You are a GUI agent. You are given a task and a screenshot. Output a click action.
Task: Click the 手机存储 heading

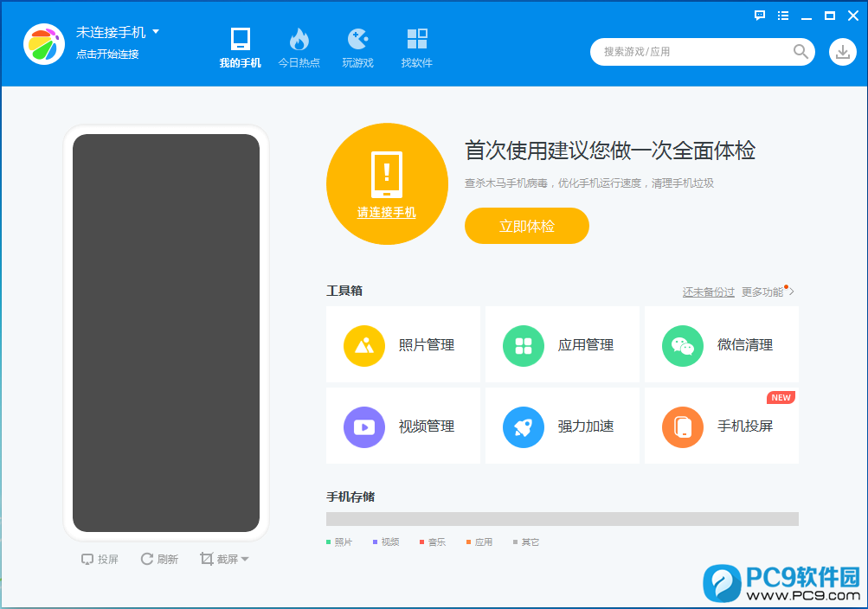(x=350, y=497)
